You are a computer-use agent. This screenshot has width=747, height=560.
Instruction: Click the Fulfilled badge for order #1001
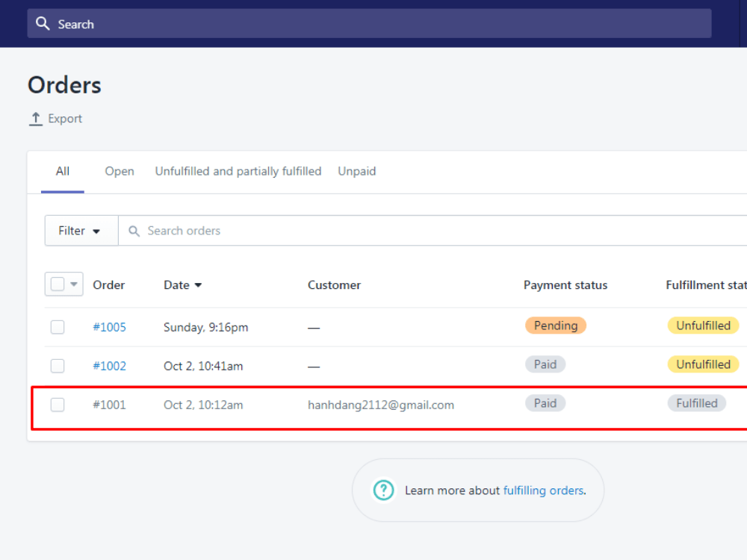[696, 403]
